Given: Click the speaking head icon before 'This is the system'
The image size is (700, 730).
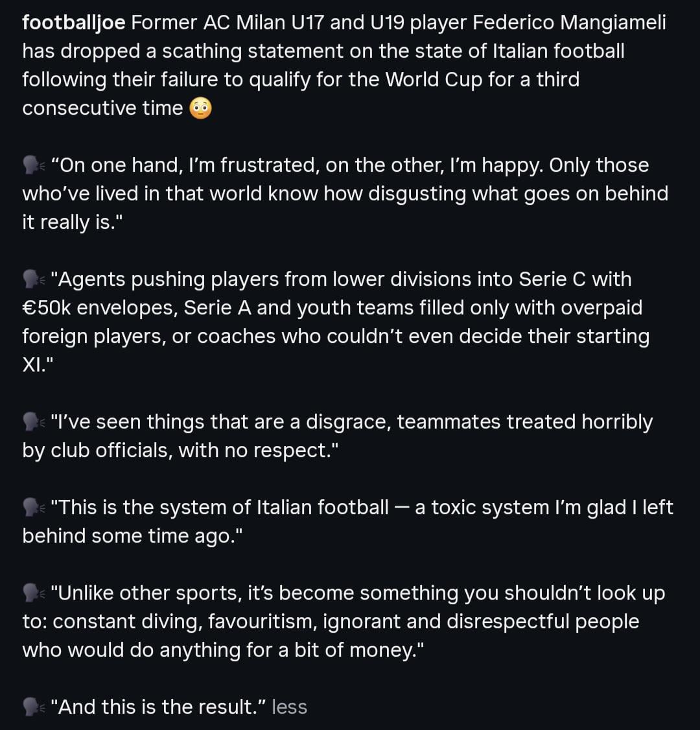Looking at the screenshot, I should pos(34,508).
